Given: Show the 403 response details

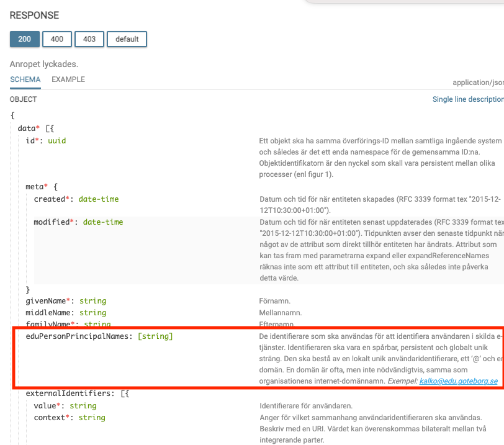Looking at the screenshot, I should [89, 39].
